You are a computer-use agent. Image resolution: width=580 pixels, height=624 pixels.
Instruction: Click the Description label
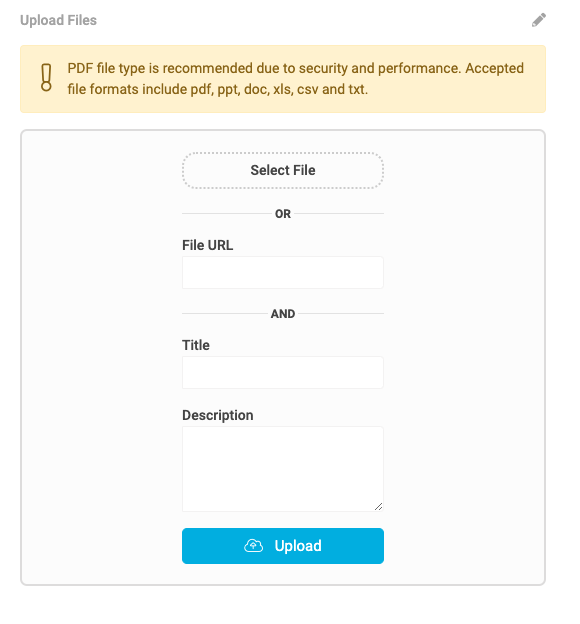217,415
